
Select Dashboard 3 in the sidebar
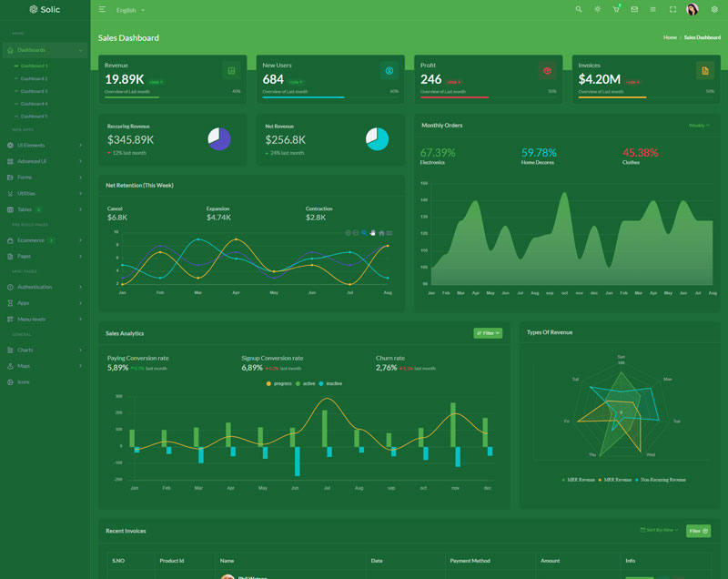pyautogui.click(x=34, y=91)
